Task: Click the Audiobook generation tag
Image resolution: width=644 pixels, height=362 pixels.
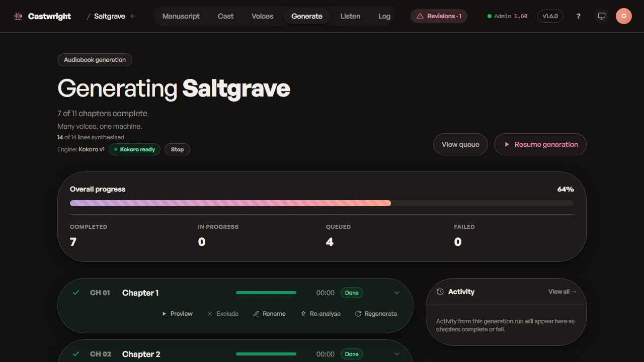Action: tap(95, 60)
